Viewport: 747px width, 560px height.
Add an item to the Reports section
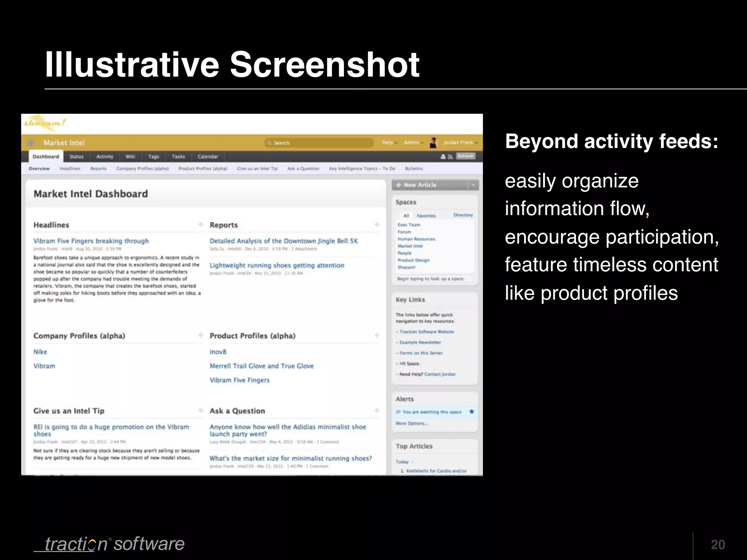376,224
